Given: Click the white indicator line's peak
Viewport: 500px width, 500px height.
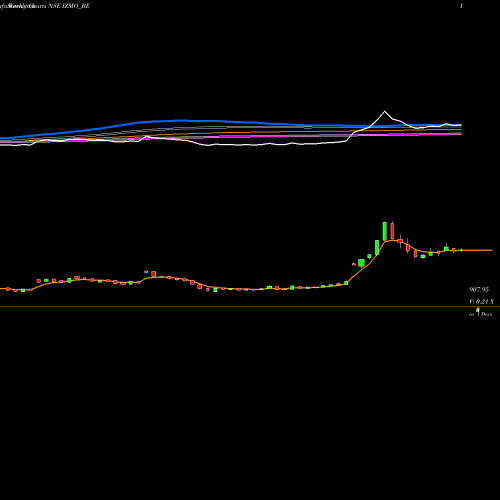Looking at the screenshot, I should 385,111.
